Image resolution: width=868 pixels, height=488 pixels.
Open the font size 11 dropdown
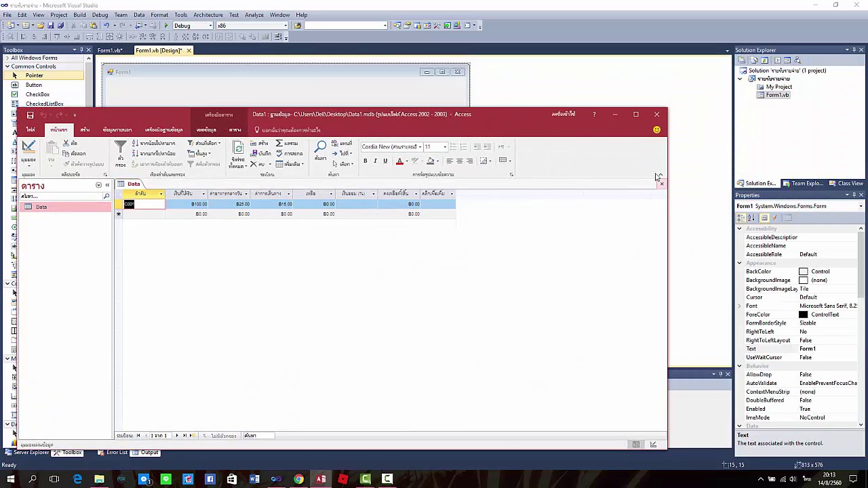pyautogui.click(x=445, y=147)
